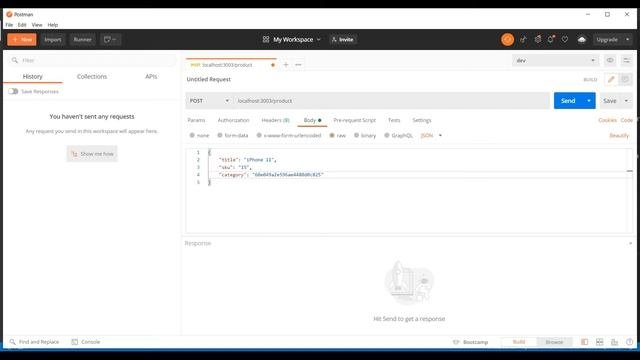The width and height of the screenshot is (640, 360).
Task: Select the binary body type radio
Action: tap(356, 135)
